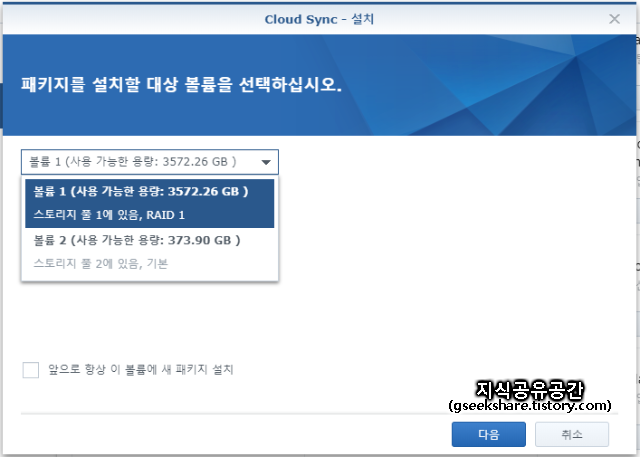Image resolution: width=640 pixels, height=457 pixels.
Task: Open the volume selection dropdown arrow
Action: pyautogui.click(x=266, y=162)
